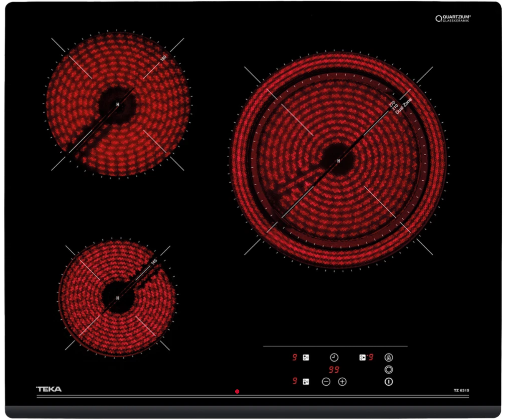Click the TZ 6315 model label
Screen dimensions: 506x420
461,391
